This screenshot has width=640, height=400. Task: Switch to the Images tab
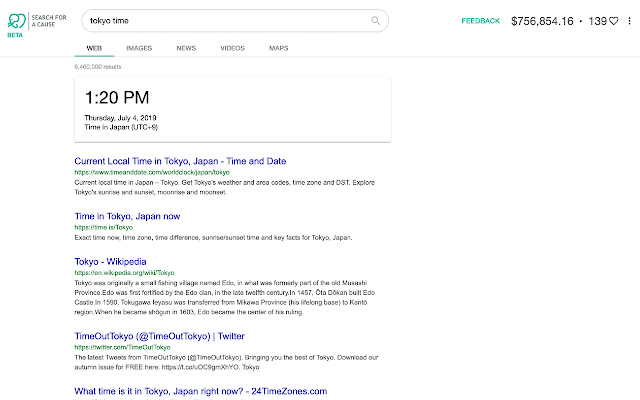[x=139, y=47]
